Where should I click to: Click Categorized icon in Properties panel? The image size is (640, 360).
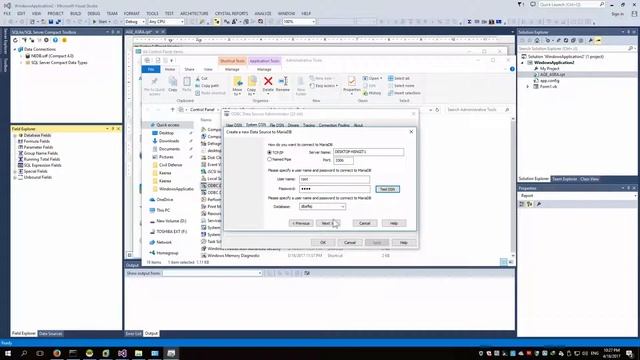click(522, 204)
